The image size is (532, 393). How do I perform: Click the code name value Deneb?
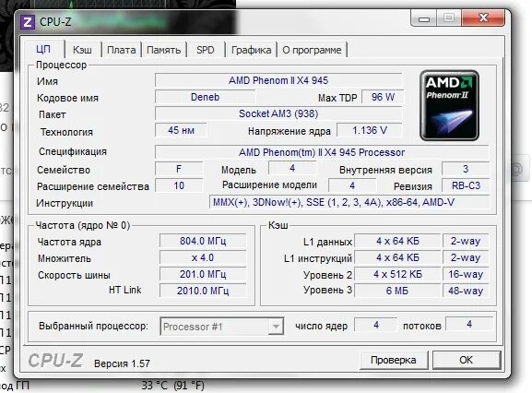(205, 97)
